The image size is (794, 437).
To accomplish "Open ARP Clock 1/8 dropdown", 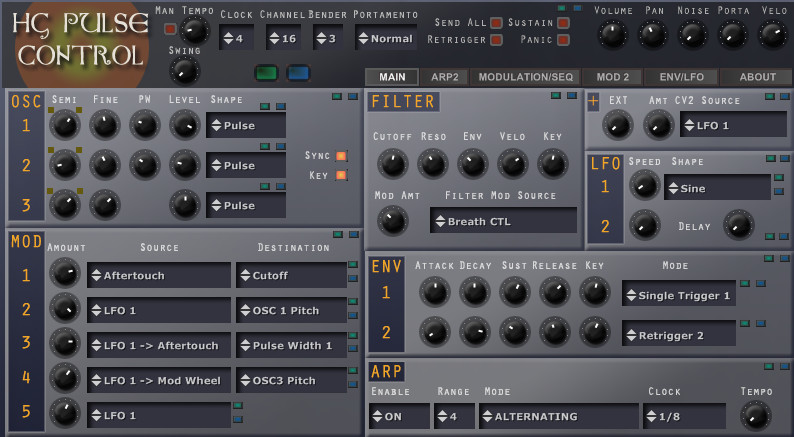I will point(685,416).
